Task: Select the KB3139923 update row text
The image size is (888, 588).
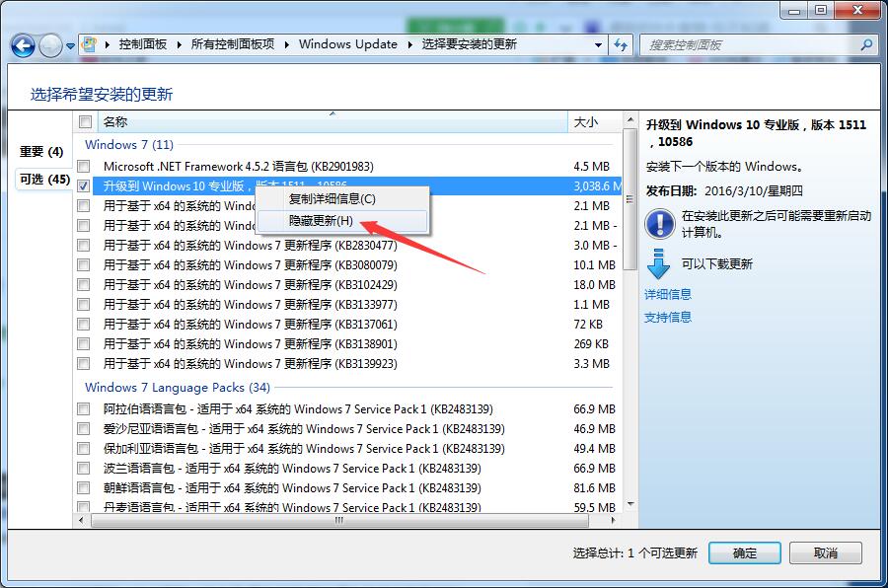Action: [251, 364]
